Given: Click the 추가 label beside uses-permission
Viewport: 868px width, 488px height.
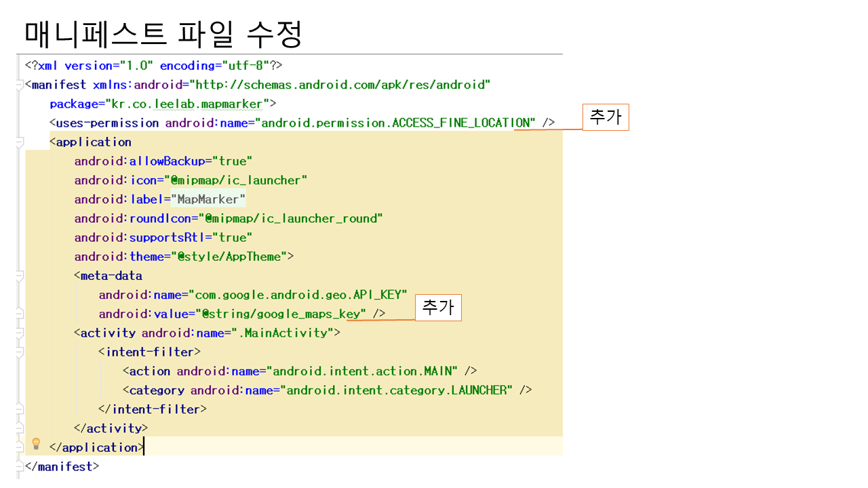Looking at the screenshot, I should pos(606,118).
